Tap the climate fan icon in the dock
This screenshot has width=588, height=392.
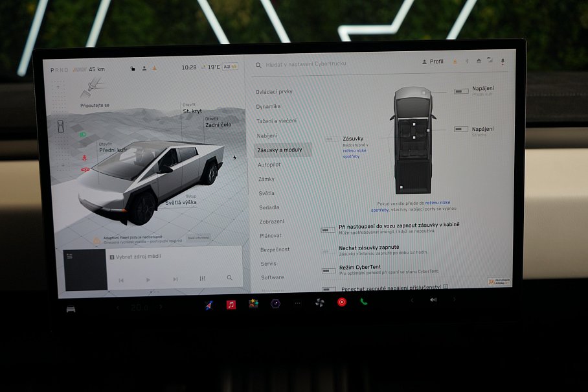pos(320,302)
